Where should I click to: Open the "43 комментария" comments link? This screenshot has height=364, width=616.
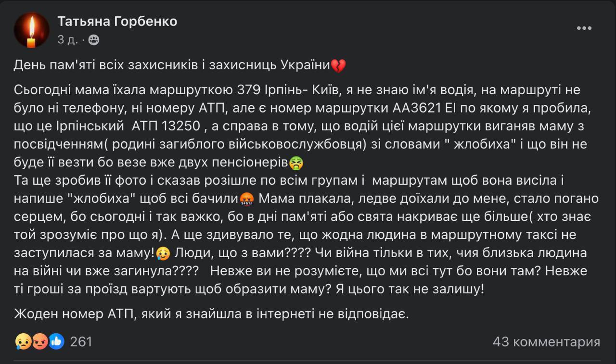[x=546, y=342]
